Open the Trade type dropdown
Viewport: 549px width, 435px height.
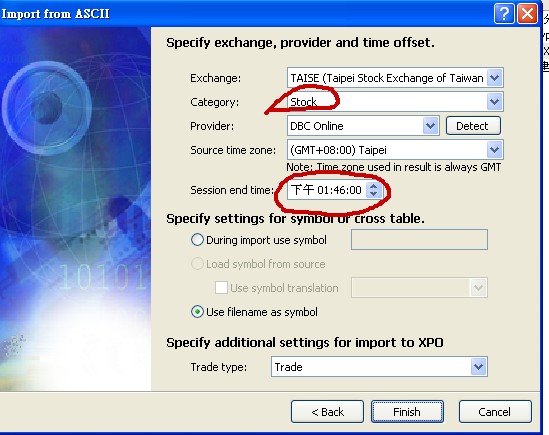[479, 367]
